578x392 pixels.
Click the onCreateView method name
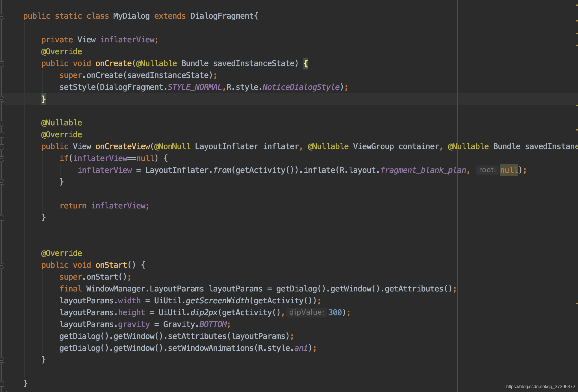point(123,147)
